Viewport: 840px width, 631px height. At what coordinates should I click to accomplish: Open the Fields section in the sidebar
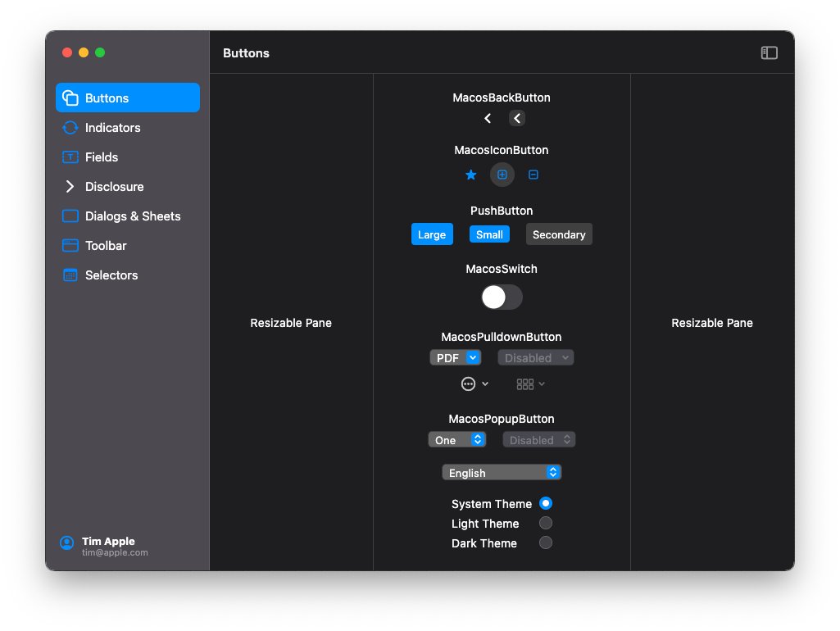pos(70,157)
